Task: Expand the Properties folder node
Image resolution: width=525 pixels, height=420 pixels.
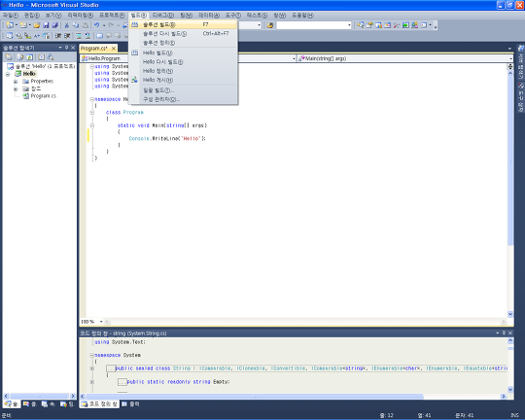Action: pos(16,82)
